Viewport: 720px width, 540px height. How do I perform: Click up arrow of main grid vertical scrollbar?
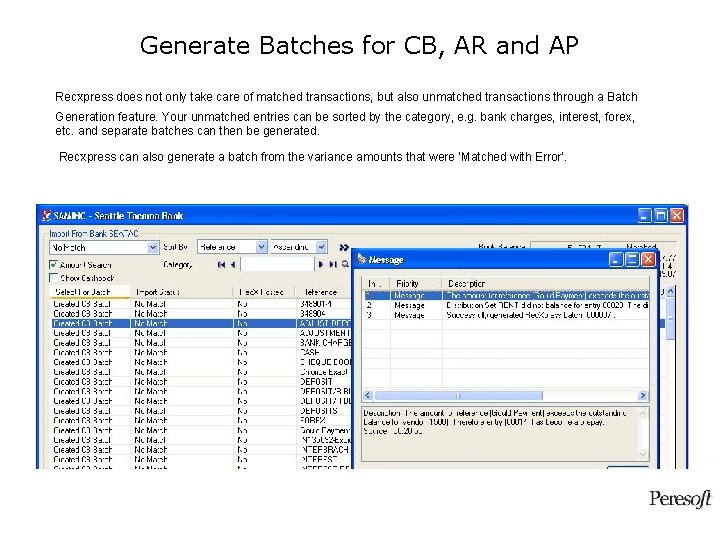[670, 291]
